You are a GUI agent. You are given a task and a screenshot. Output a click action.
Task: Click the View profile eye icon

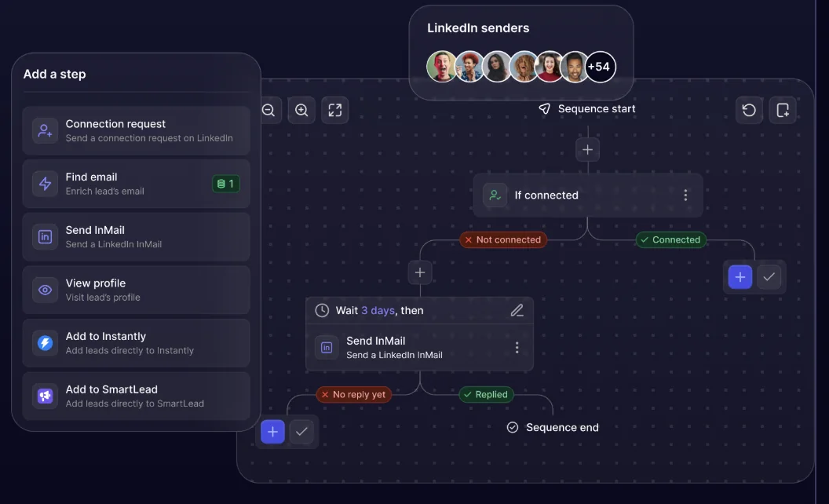pyautogui.click(x=45, y=290)
